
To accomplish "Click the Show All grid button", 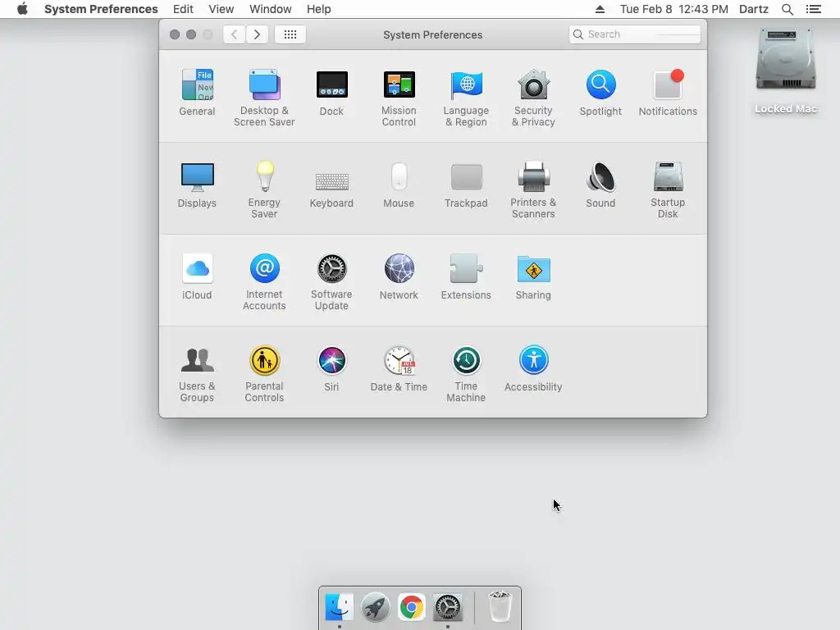I will [290, 34].
